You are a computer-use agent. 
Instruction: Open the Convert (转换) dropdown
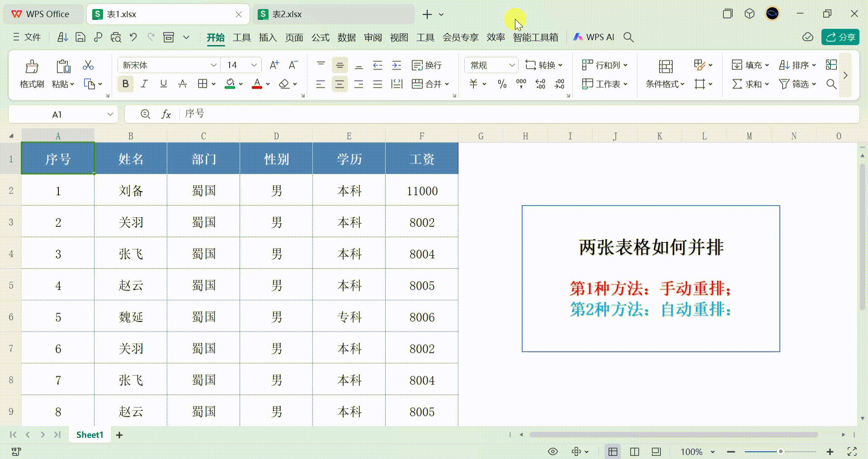pos(544,65)
